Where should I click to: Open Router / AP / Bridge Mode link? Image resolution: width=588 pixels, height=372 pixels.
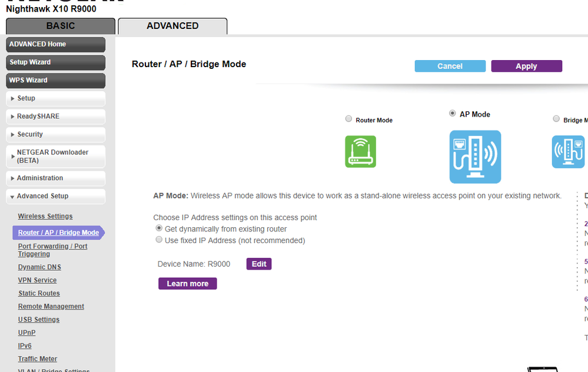tap(58, 232)
